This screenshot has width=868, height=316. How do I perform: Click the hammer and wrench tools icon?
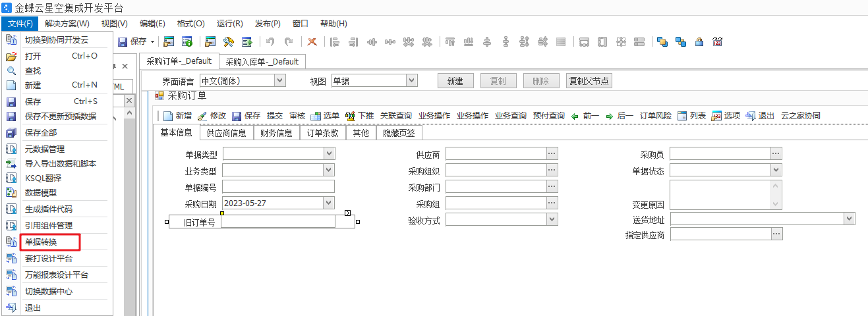[229, 41]
